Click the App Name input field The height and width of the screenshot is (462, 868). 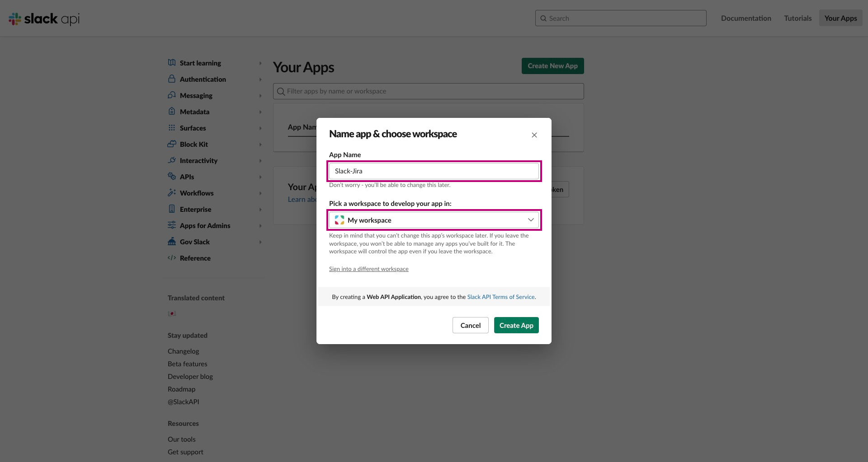click(x=434, y=171)
